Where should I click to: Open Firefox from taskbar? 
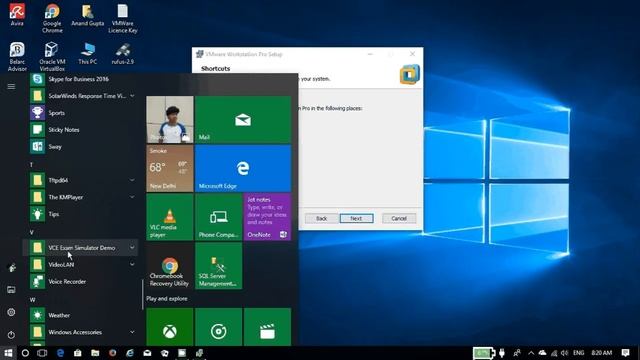point(113,353)
